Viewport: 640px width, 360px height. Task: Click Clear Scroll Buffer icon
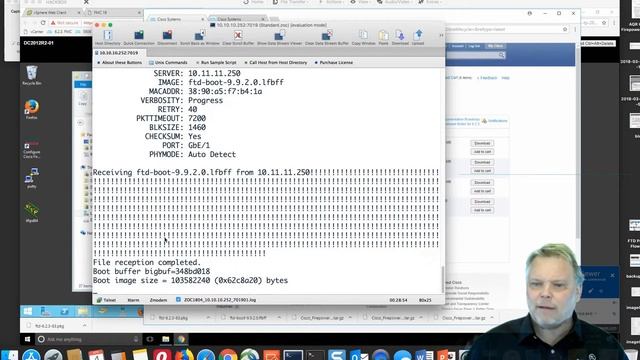[x=238, y=38]
